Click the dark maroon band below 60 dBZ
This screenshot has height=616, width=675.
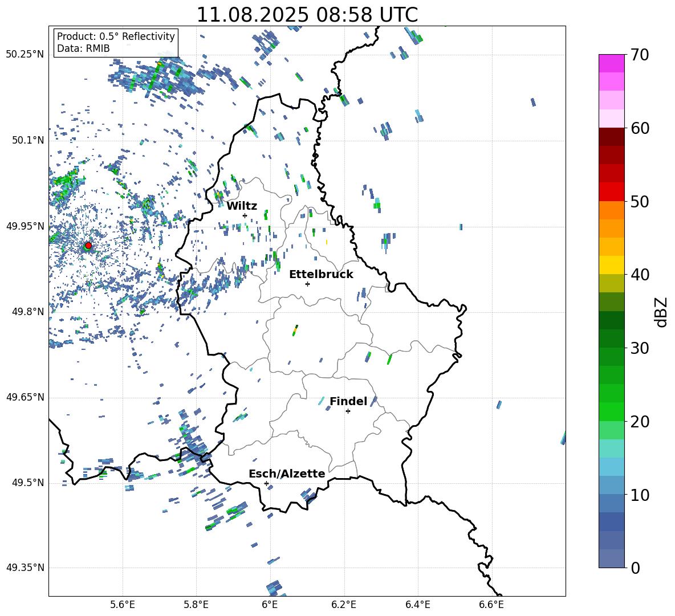(611, 137)
